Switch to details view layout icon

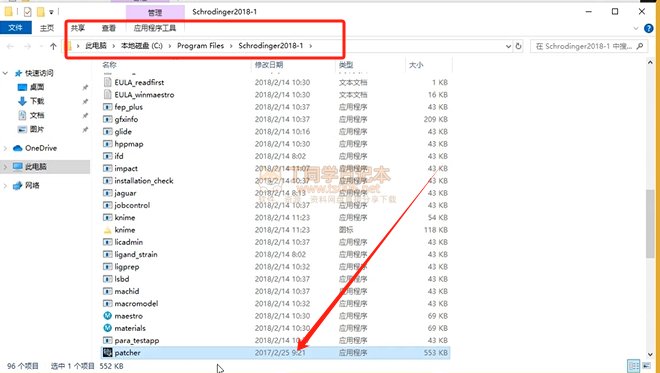[x=633, y=366]
